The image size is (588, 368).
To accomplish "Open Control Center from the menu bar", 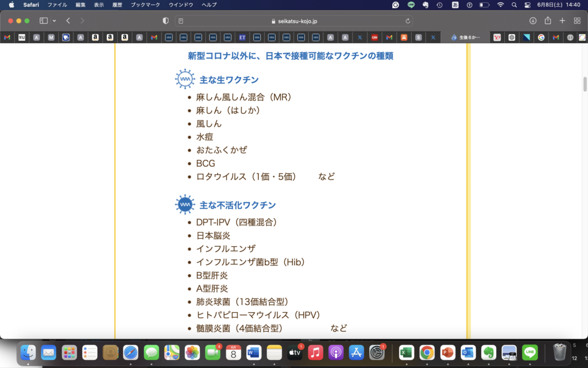I will coord(528,5).
